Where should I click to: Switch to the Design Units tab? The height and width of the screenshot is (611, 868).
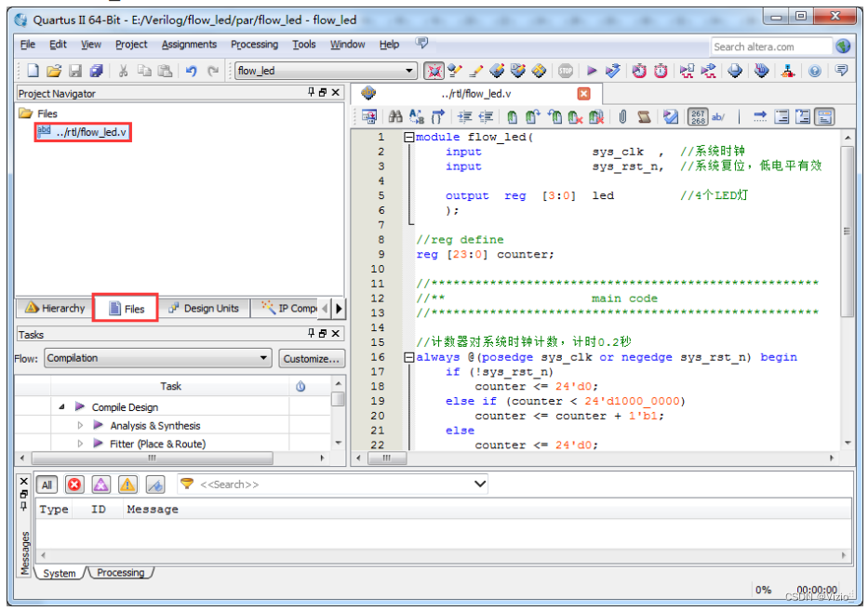click(204, 308)
